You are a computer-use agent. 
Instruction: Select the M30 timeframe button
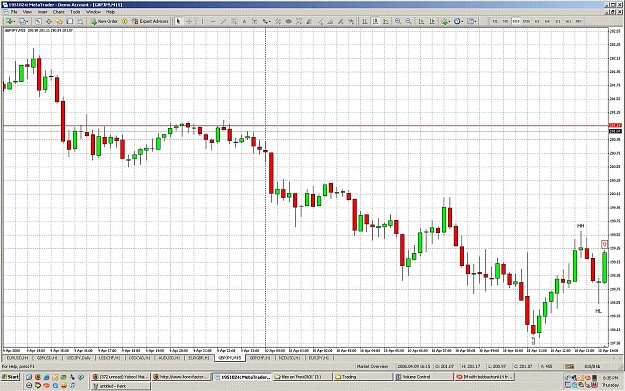coord(527,22)
